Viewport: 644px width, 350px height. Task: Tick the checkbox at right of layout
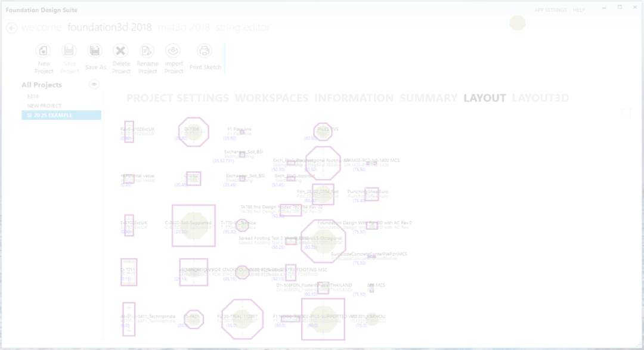(x=626, y=113)
